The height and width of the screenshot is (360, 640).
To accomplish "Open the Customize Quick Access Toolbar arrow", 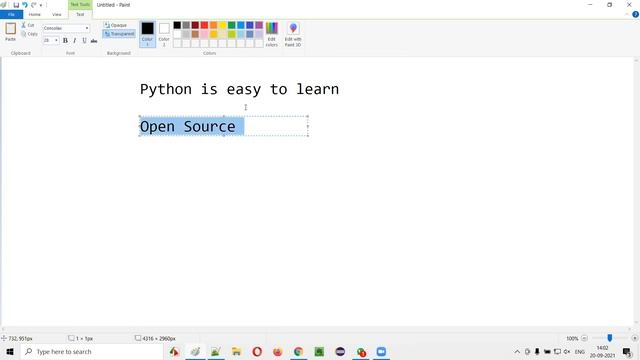I will 41,5.
